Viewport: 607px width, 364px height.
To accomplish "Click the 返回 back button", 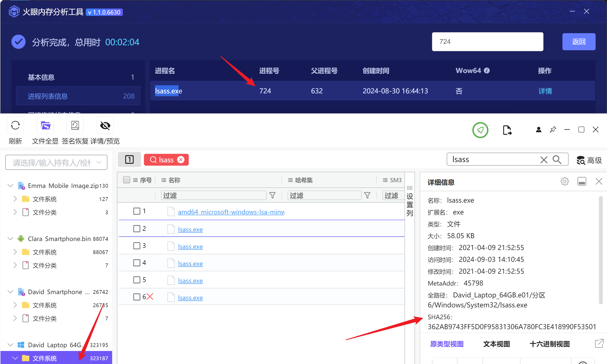I will [579, 42].
